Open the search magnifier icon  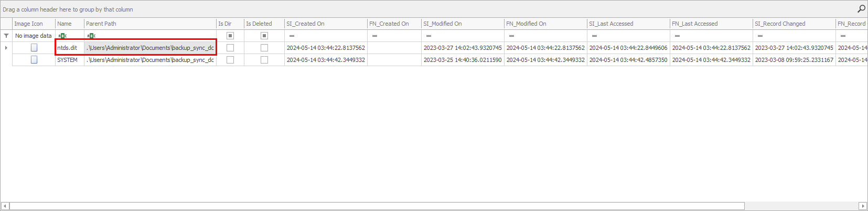[861, 9]
